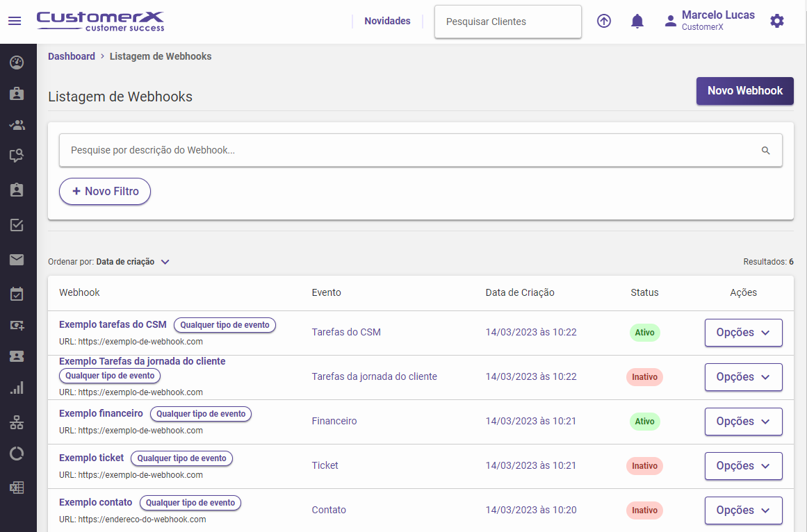Image resolution: width=807 pixels, height=532 pixels.
Task: Open the envelope mail sidebar icon
Action: (x=17, y=260)
